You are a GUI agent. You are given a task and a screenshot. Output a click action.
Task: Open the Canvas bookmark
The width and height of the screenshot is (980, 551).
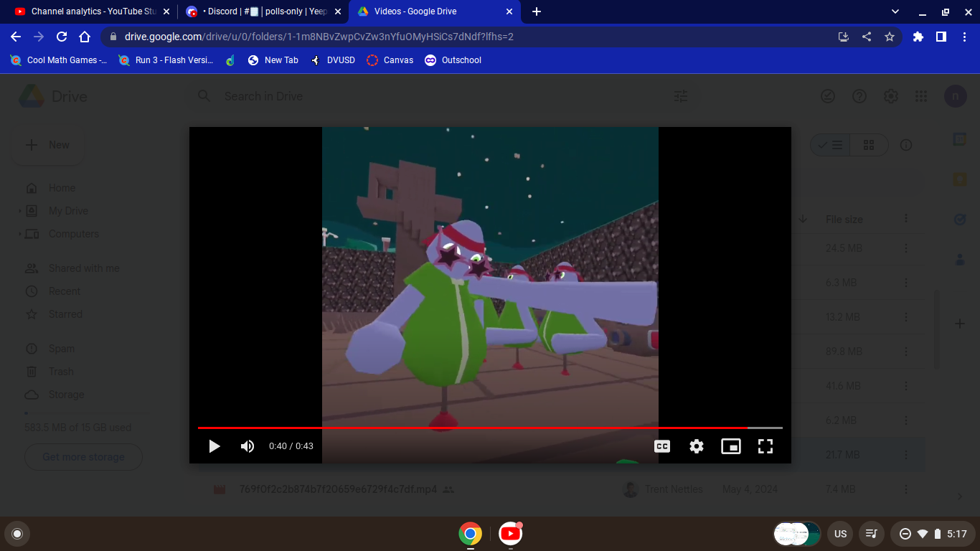[x=390, y=60]
